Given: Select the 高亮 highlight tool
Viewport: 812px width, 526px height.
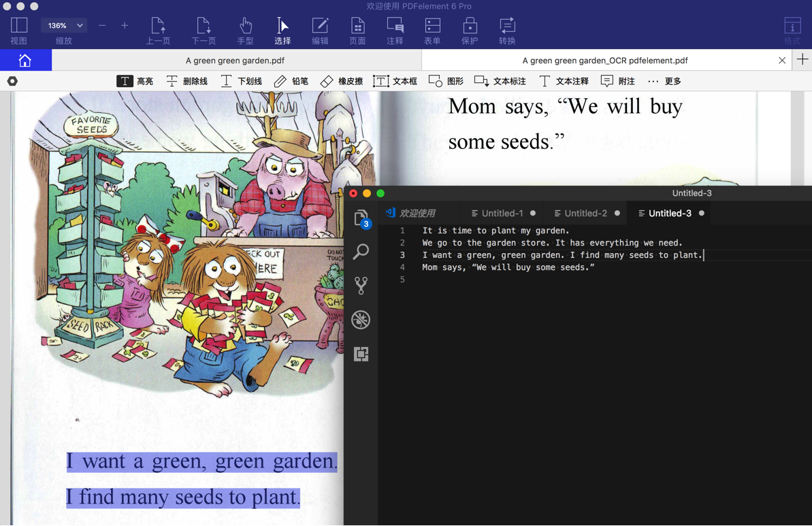Looking at the screenshot, I should [x=135, y=81].
